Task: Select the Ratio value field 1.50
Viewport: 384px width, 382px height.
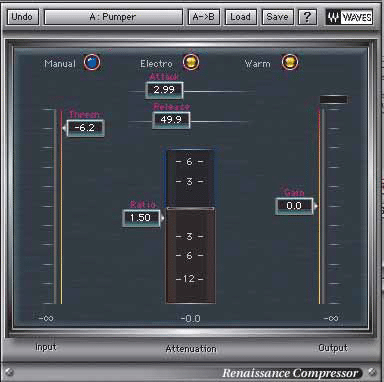Action: [x=141, y=218]
